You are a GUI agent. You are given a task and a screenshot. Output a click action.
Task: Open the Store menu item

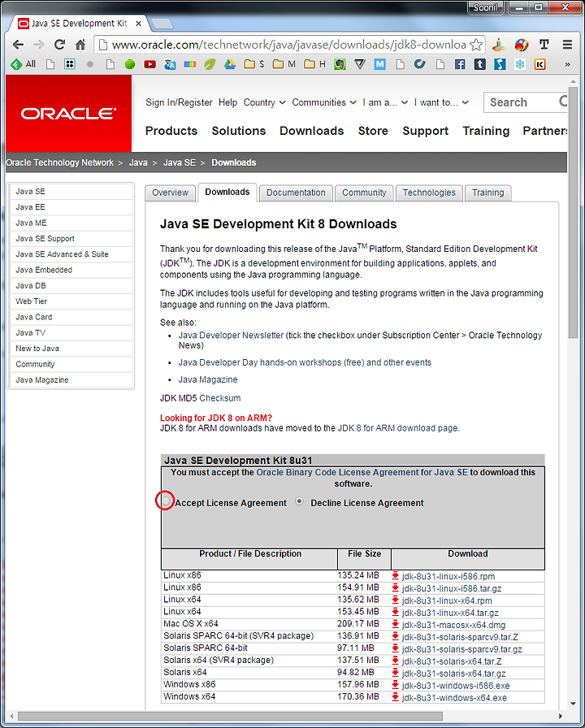373,131
